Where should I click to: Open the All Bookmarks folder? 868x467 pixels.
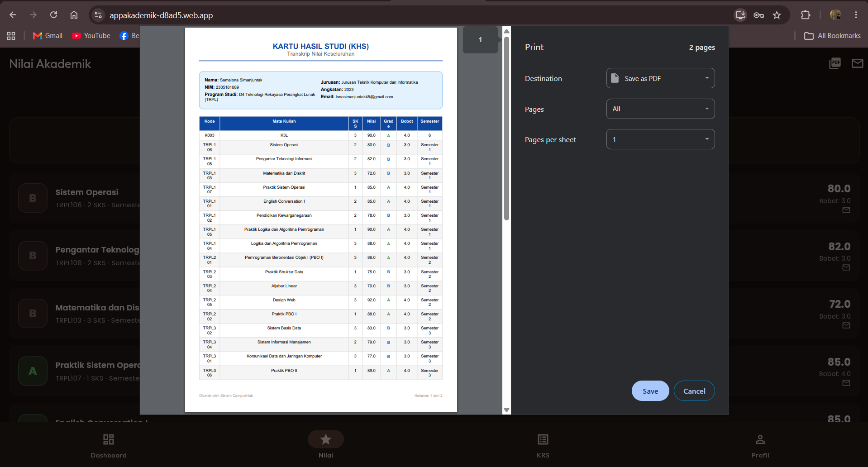(x=832, y=36)
